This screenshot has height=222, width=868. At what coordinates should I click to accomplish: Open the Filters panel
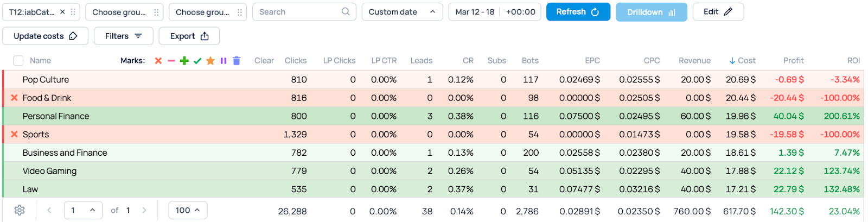click(x=123, y=36)
